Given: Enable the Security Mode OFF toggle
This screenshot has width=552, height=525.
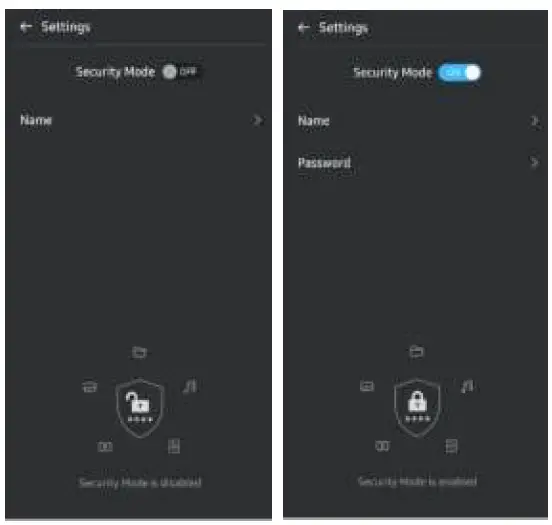Looking at the screenshot, I should click(179, 72).
